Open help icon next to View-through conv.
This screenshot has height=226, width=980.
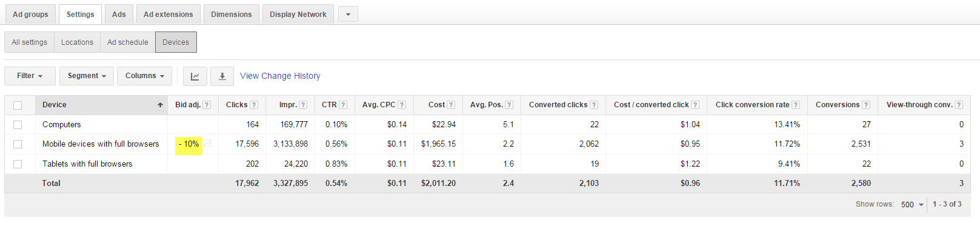959,105
